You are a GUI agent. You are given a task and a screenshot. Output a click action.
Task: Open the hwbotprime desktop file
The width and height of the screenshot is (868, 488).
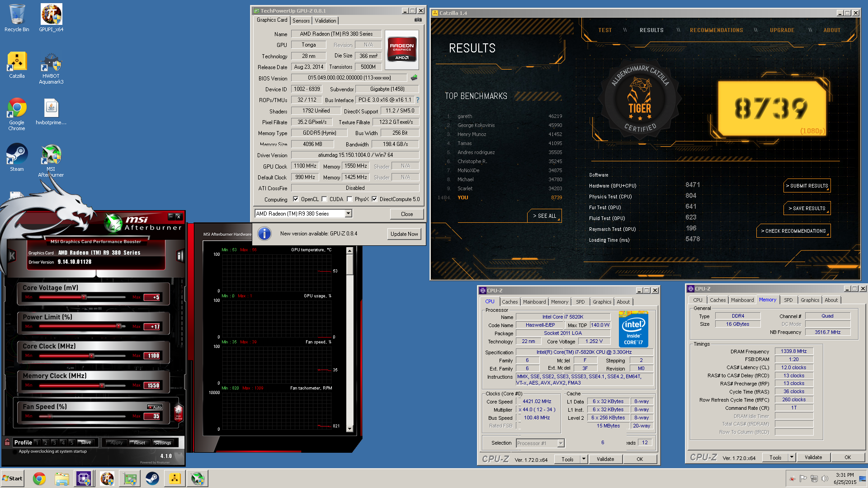pyautogui.click(x=51, y=112)
